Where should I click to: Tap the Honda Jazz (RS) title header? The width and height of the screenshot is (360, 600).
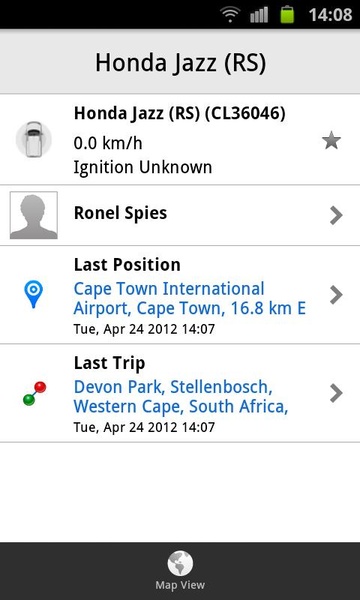coord(180,62)
